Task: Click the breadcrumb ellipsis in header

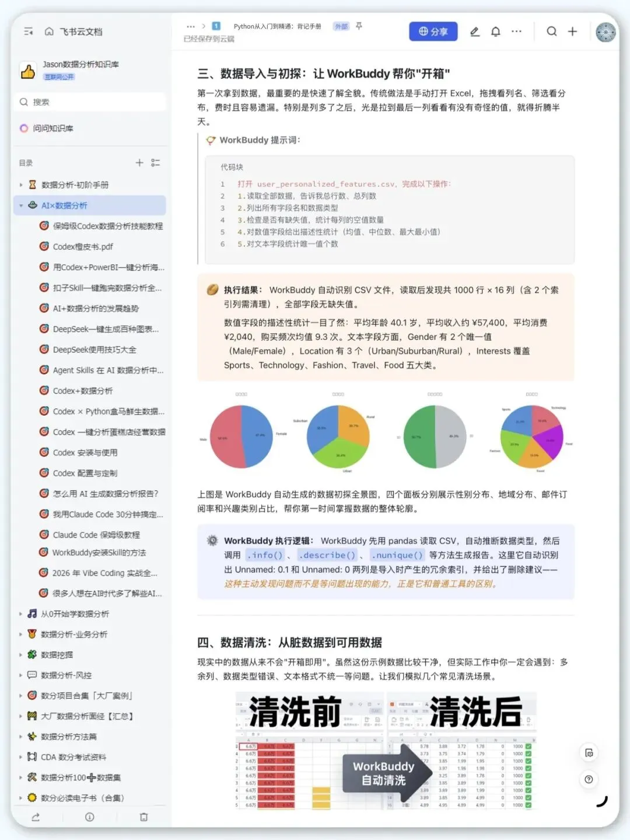Action: click(x=191, y=26)
